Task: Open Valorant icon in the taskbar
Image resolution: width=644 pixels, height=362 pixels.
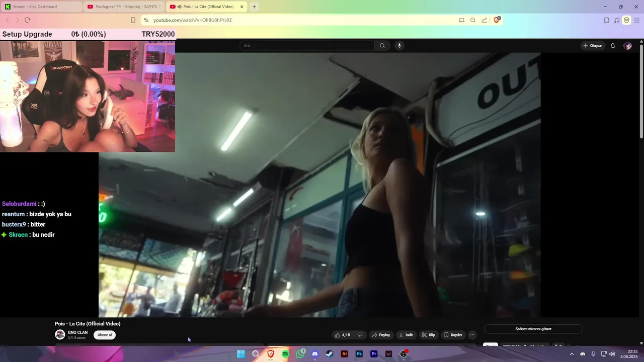Action: (x=388, y=354)
